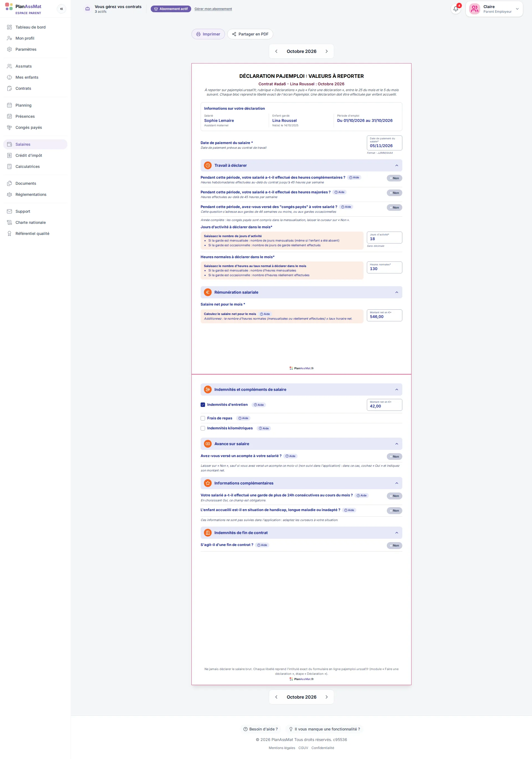The image size is (532, 759).
Task: Collapse the sidebar with double-chevron icon
Action: 62,9
